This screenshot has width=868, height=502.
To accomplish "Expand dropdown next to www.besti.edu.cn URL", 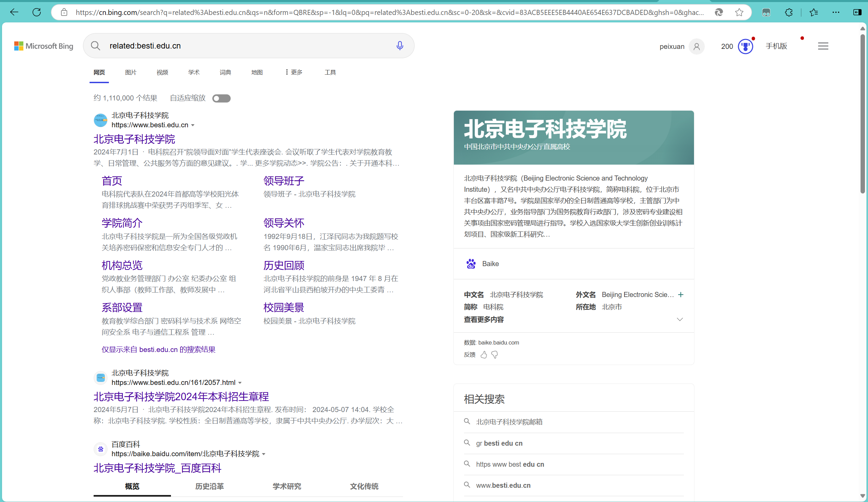I will pos(193,125).
